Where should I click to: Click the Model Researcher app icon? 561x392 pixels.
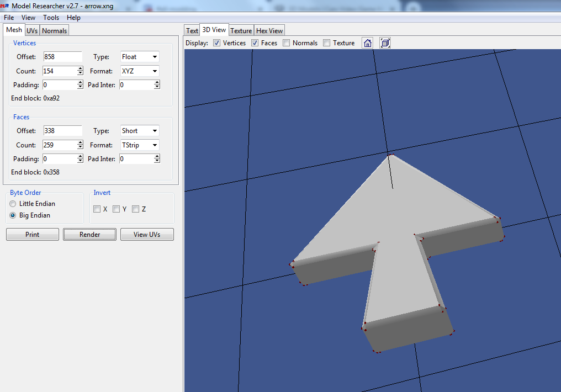[x=4, y=5]
